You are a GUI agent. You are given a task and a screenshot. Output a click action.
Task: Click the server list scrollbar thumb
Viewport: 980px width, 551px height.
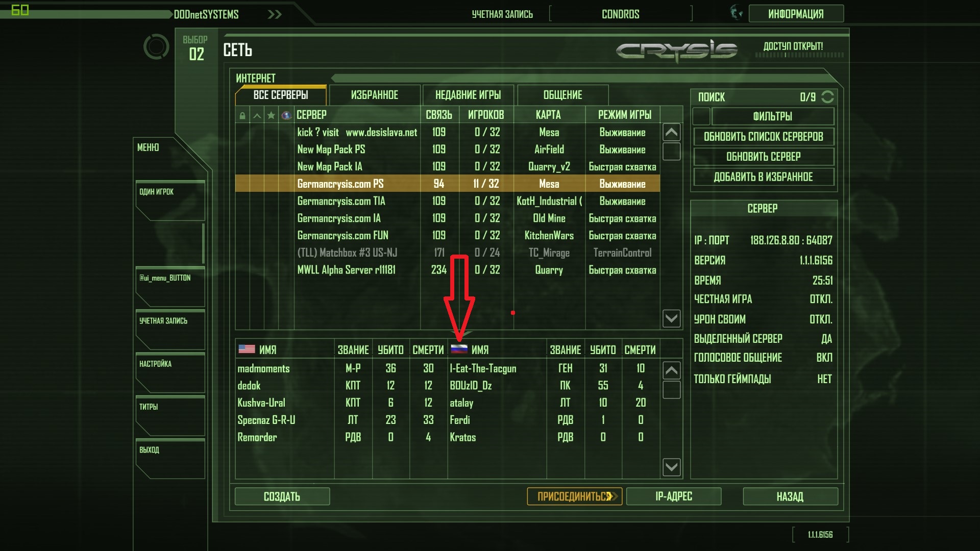coord(671,152)
